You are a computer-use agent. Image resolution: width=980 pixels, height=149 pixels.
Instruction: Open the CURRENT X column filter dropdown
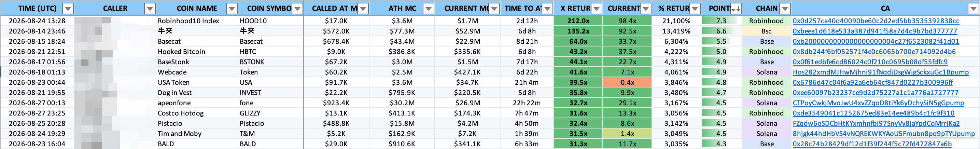click(x=646, y=9)
